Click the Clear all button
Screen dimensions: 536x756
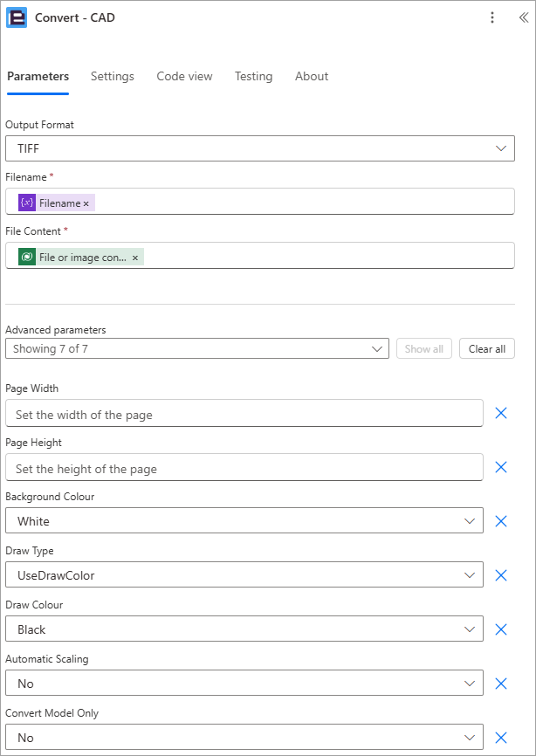487,348
